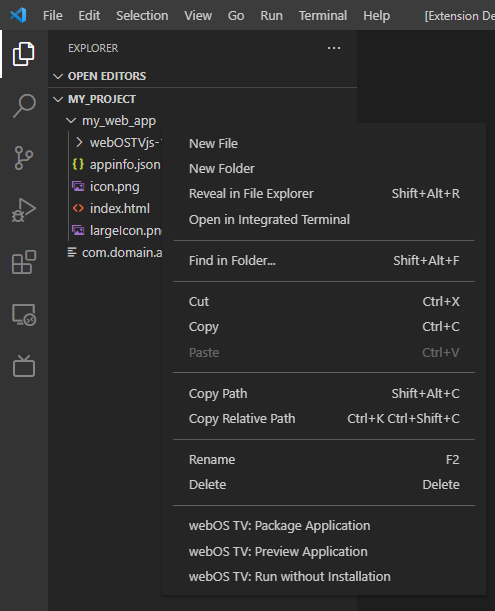
Task: Choose Copy Path menu entry
Action: pyautogui.click(x=324, y=394)
